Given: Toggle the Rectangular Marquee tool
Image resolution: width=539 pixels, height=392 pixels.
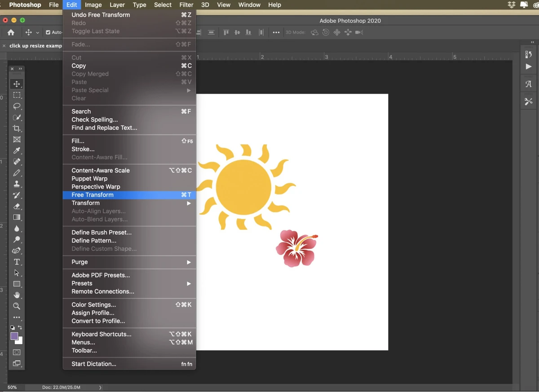Looking at the screenshot, I should point(17,95).
